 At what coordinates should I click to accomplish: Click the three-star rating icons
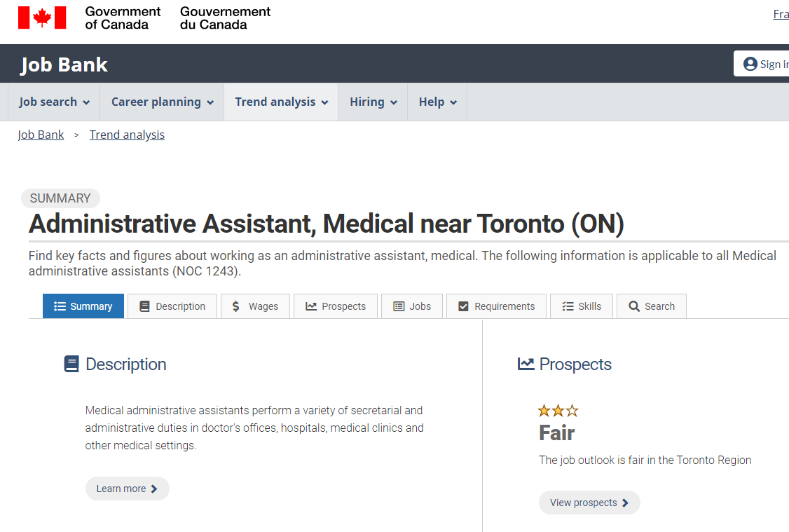(x=558, y=411)
